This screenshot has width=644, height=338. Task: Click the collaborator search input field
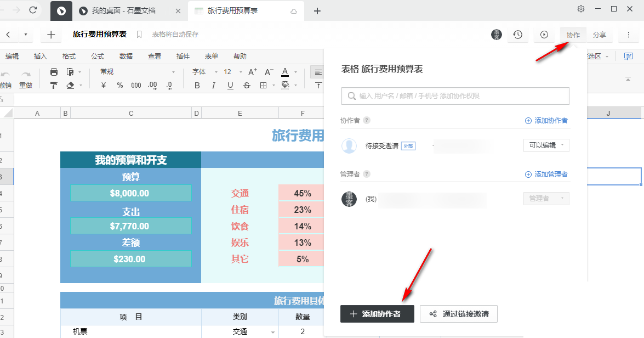coord(455,96)
